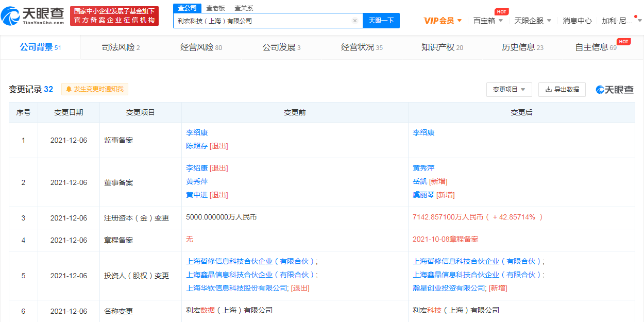Open 瀚星创业投资有限公司 investor link

pos(449,288)
